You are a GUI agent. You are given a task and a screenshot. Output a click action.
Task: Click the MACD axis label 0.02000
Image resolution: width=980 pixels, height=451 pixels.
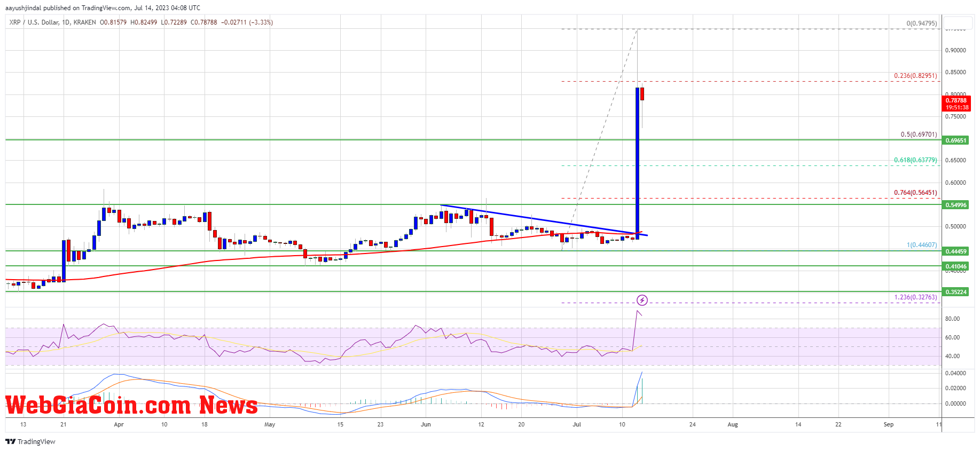pyautogui.click(x=955, y=388)
